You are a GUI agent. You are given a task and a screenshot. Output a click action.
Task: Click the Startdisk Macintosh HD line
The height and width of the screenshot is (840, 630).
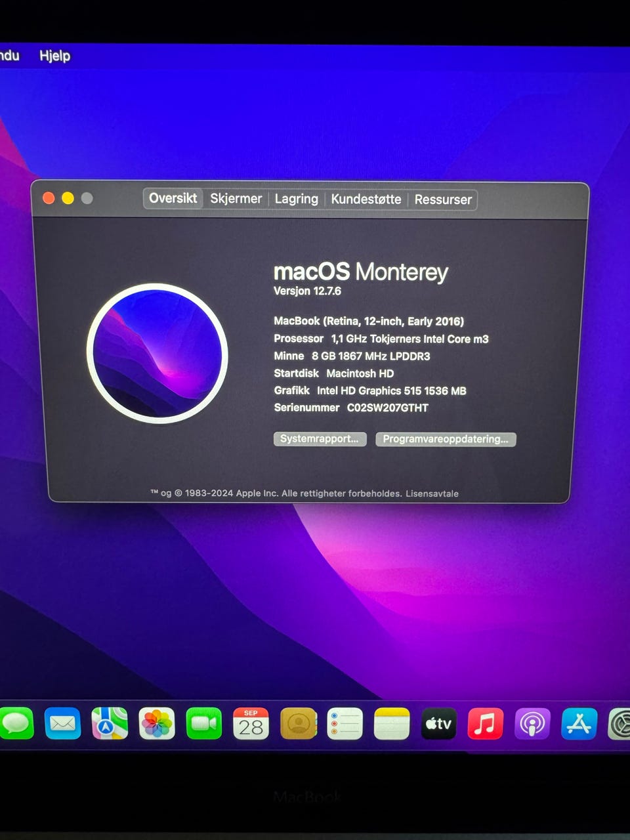tap(334, 373)
